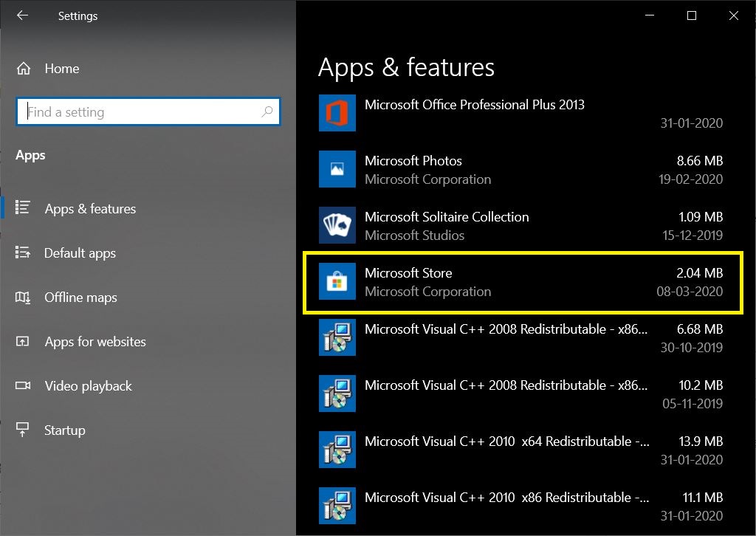This screenshot has height=536, width=756.
Task: Open Video playback settings
Action: click(x=89, y=386)
